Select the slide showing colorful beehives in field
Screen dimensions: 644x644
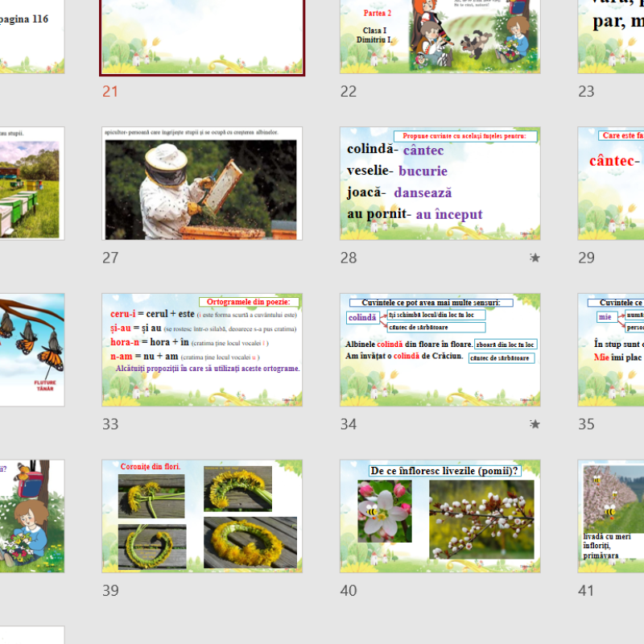click(31, 184)
